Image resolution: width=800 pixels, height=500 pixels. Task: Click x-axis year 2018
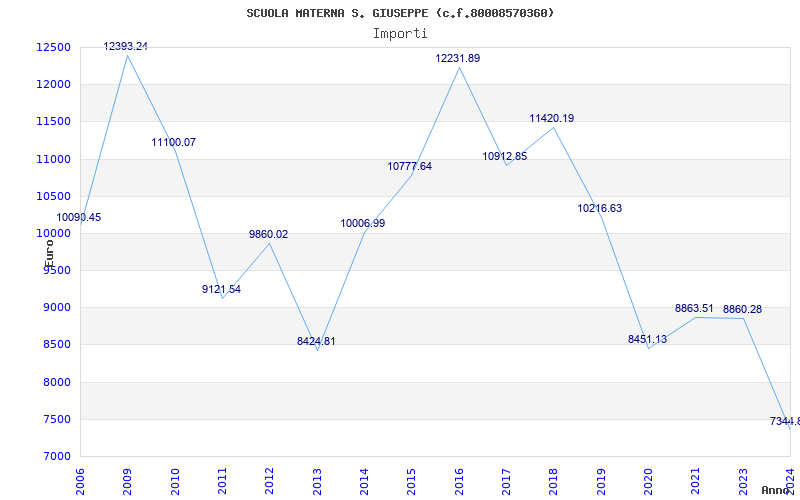[554, 482]
